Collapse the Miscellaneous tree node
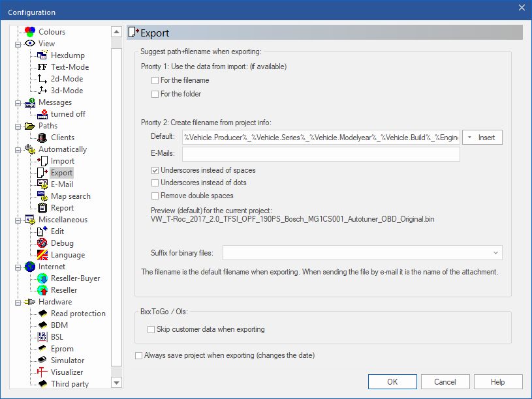This screenshot has height=399, width=532. 18,220
